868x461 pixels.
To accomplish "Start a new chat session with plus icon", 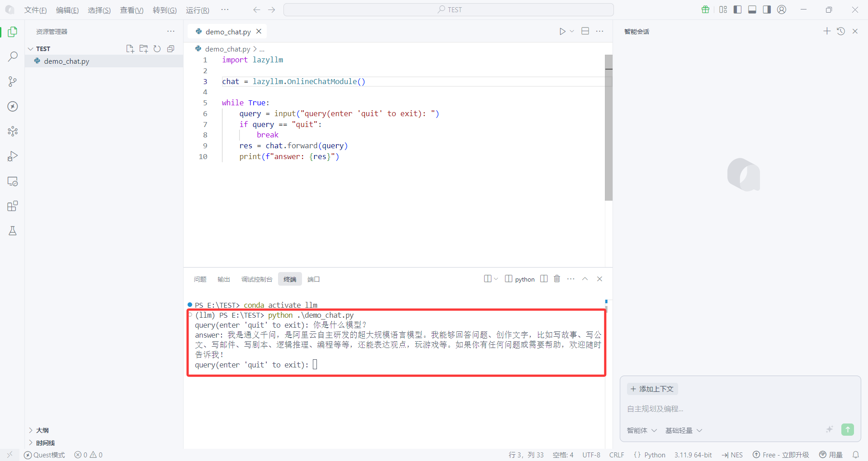I will (x=827, y=31).
